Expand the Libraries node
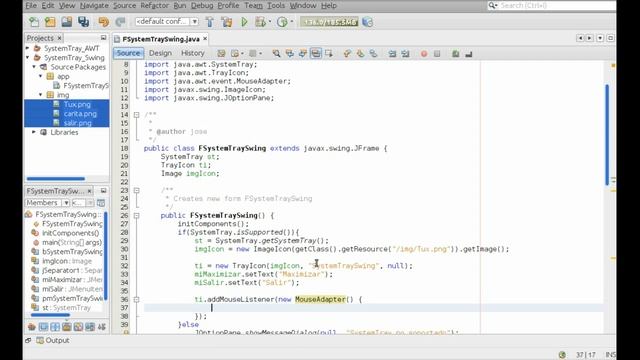 34,132
